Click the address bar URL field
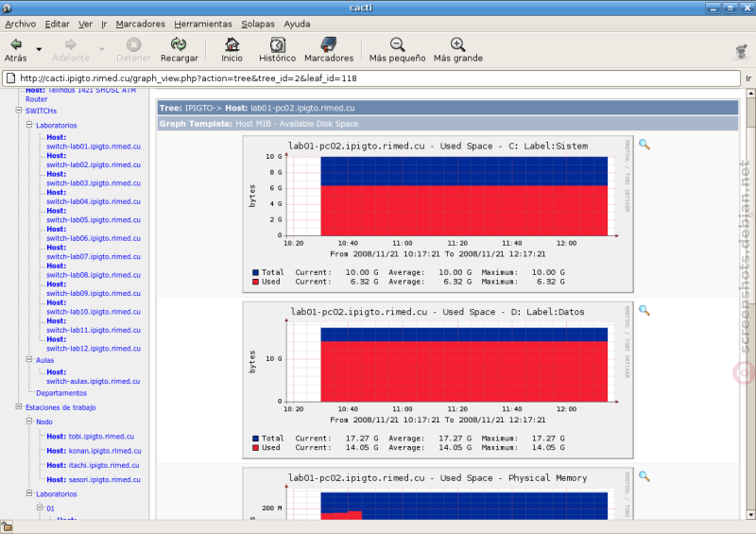The height and width of the screenshot is (534, 756). (x=371, y=78)
